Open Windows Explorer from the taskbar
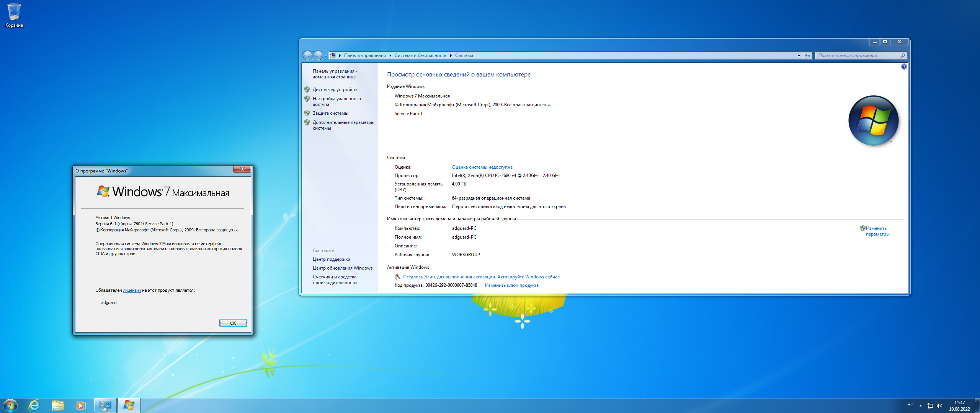Viewport: 980px width, 413px height. (x=58, y=405)
